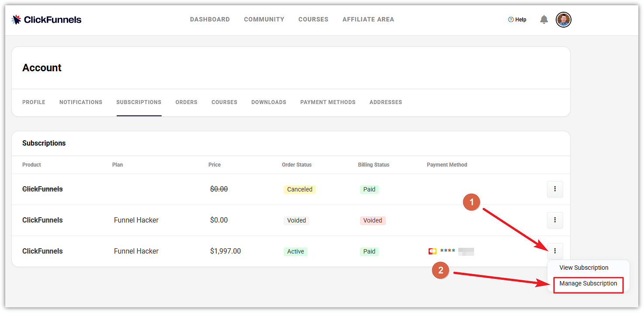644x313 pixels.
Task: Click the ClickFunnels logo
Action: click(46, 19)
